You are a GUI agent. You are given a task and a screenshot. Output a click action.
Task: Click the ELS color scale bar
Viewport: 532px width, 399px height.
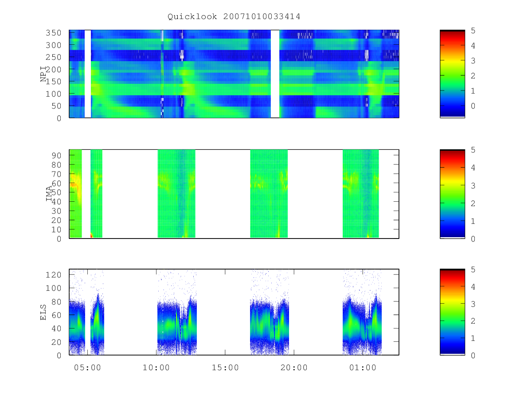(452, 312)
